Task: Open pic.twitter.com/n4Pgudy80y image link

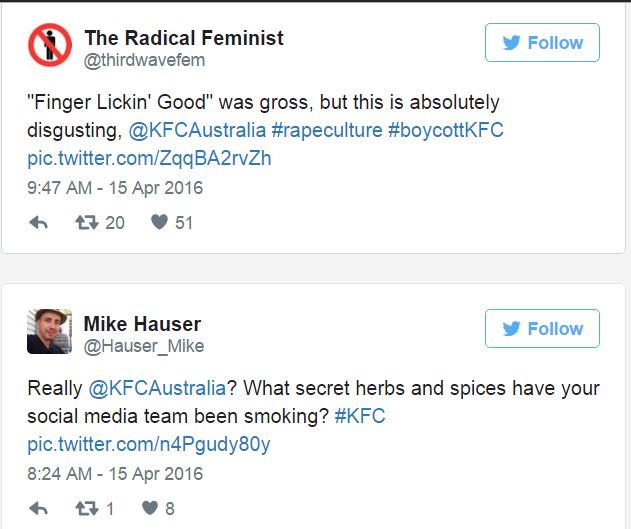Action: pyautogui.click(x=149, y=444)
